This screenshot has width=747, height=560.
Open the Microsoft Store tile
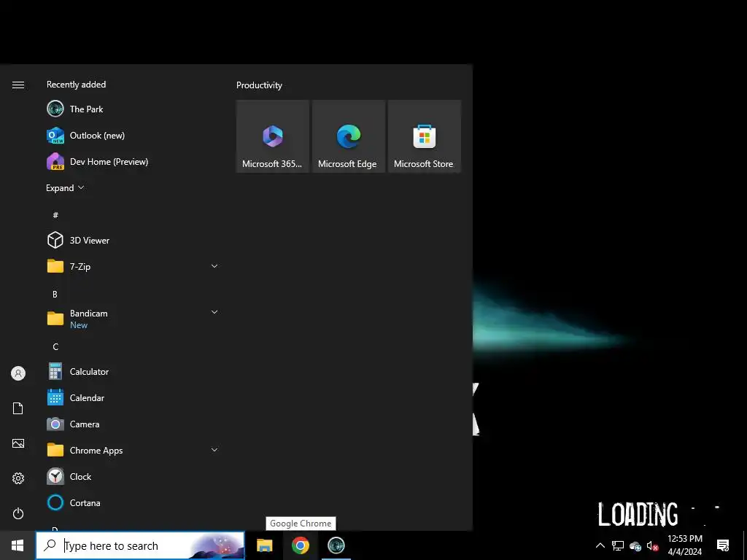coord(424,136)
